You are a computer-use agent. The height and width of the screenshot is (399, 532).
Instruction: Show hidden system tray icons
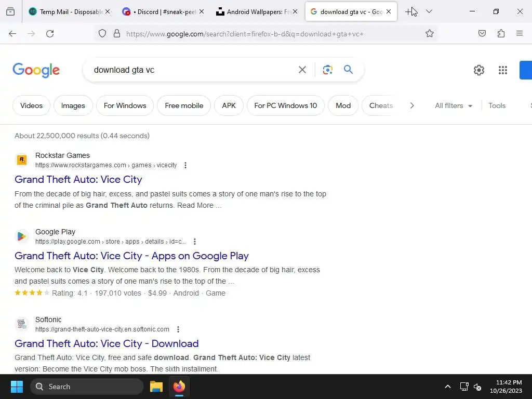(x=448, y=387)
